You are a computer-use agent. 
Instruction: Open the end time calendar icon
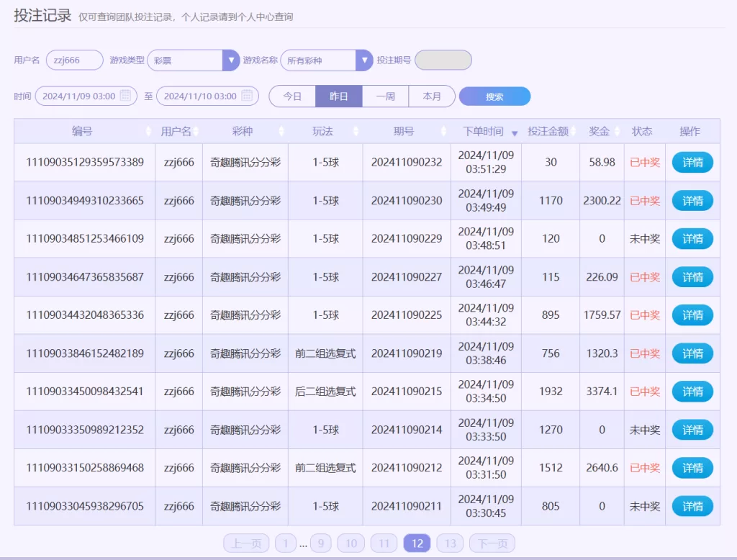click(x=247, y=96)
